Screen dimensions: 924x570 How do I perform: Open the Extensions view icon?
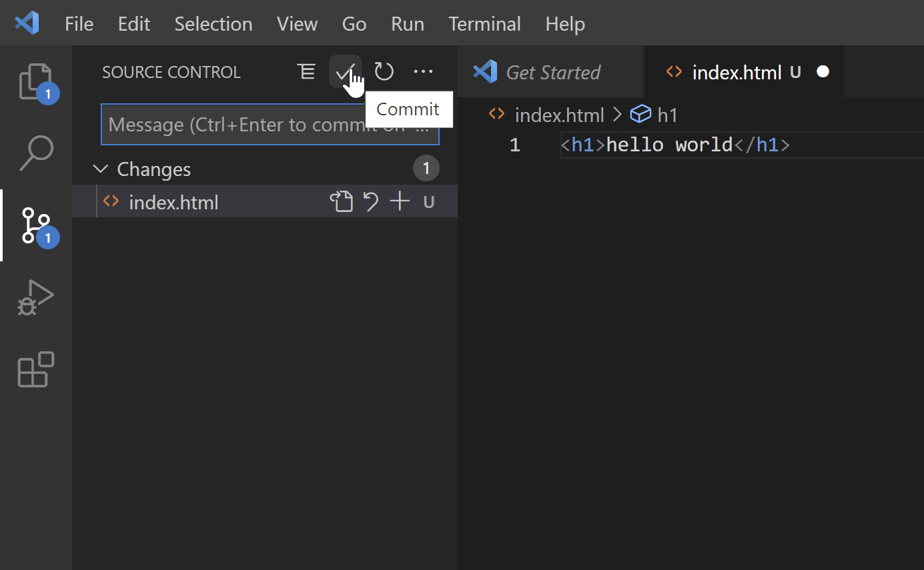tap(36, 369)
